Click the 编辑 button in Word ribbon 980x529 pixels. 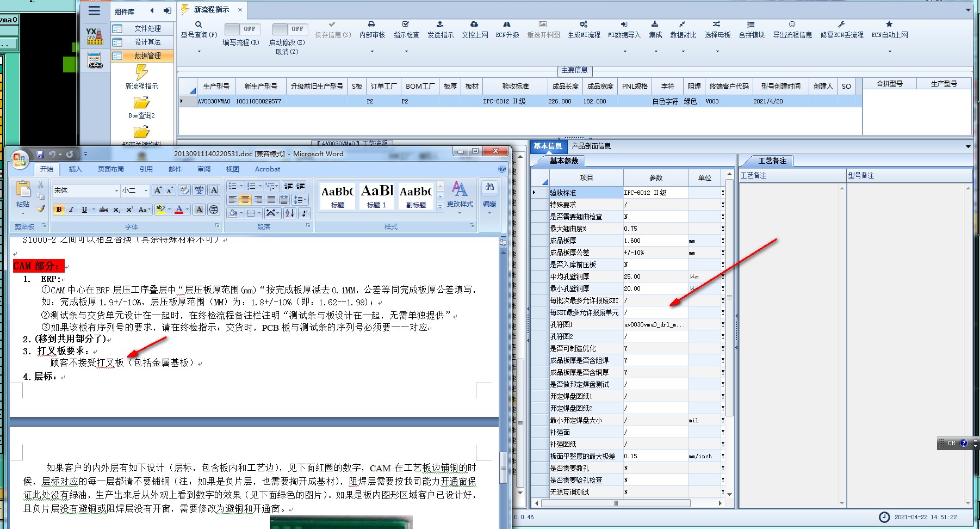click(x=489, y=196)
